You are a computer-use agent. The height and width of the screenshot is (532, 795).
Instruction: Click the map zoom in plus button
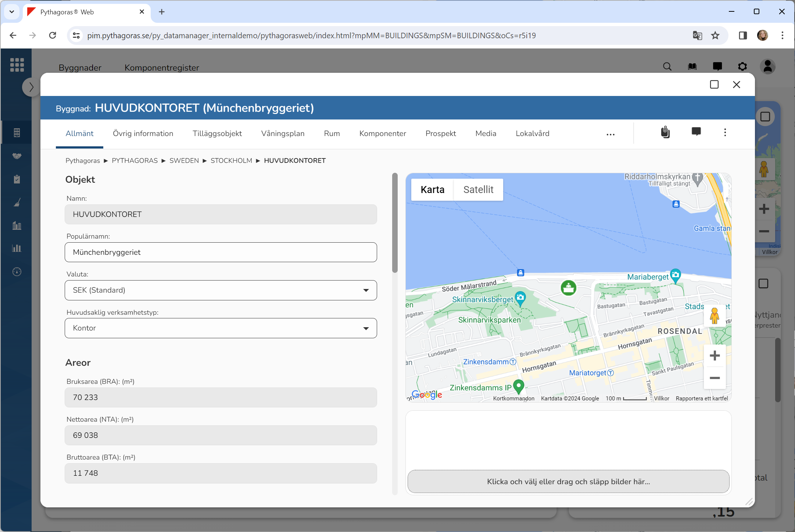pos(715,356)
